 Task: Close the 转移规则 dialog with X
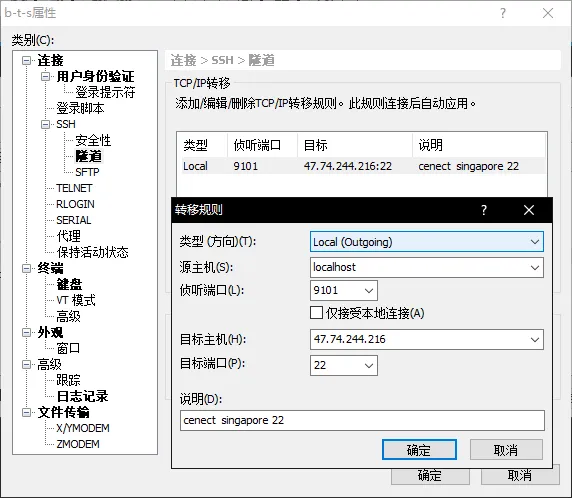pos(529,210)
